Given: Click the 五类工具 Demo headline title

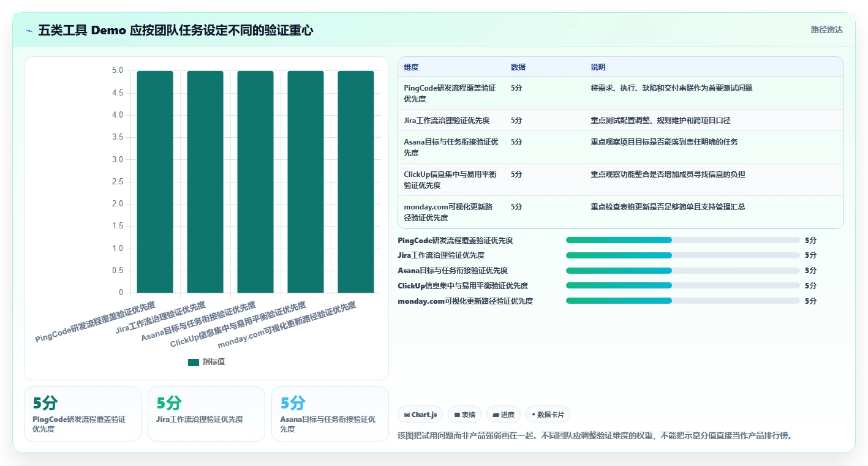Looking at the screenshot, I should (176, 31).
